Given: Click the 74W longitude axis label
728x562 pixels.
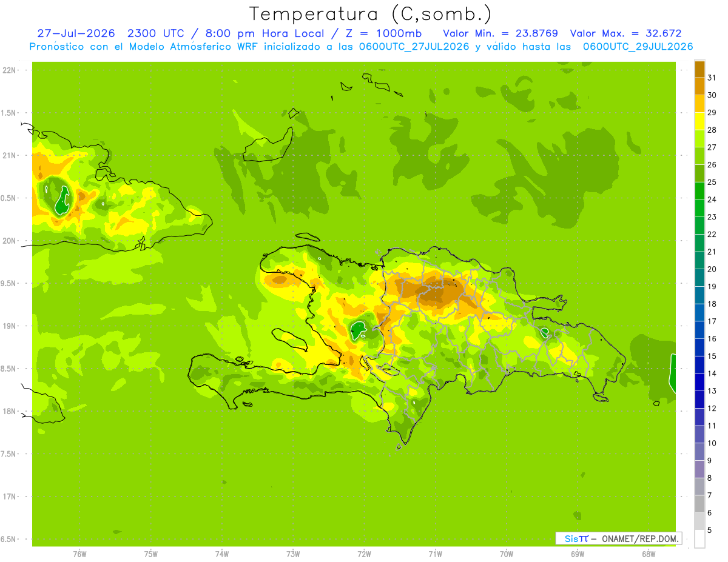Looking at the screenshot, I should click(222, 554).
